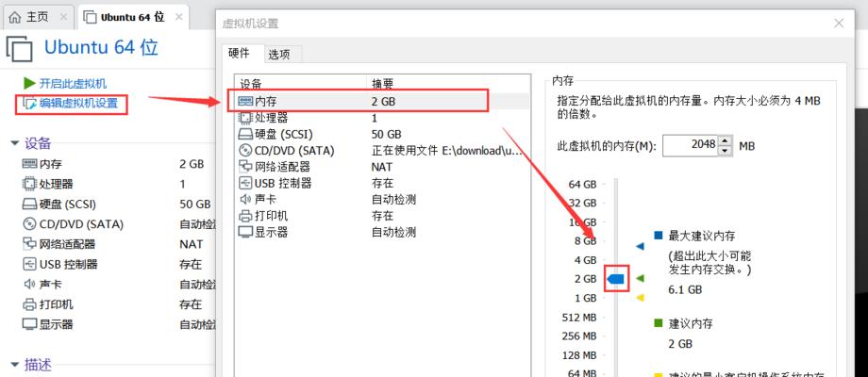Click CD/DVD icon in settings dialog list
The image size is (868, 377).
tap(246, 151)
